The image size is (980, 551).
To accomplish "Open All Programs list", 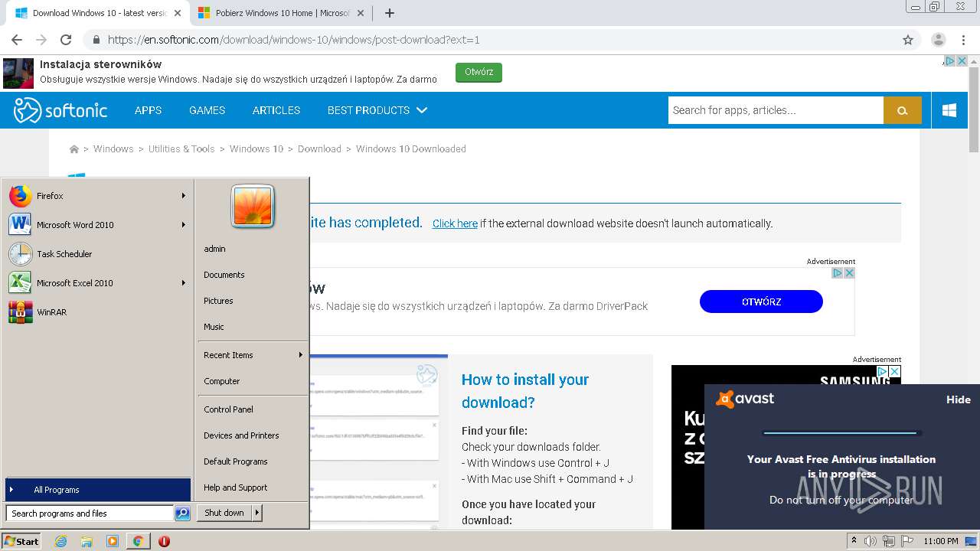I will 98,490.
